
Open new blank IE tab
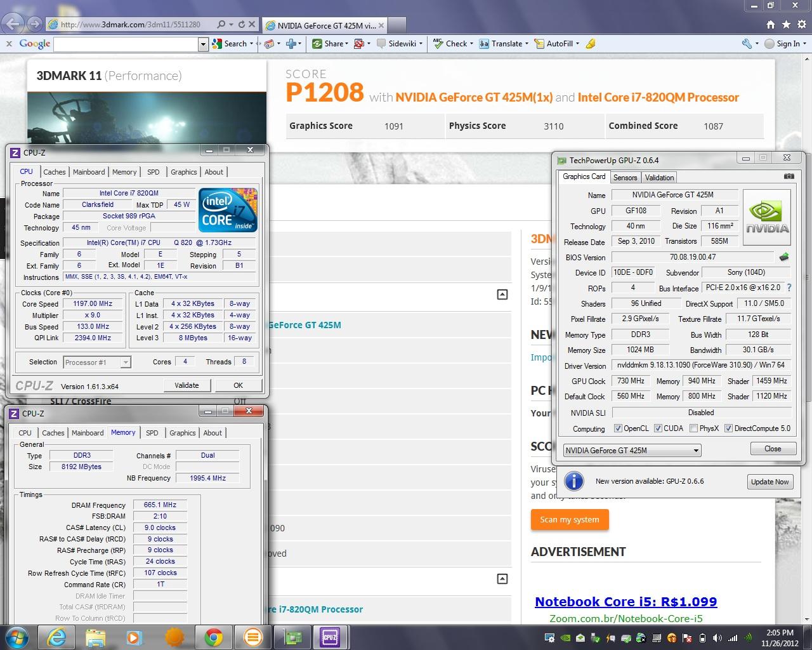coord(396,26)
